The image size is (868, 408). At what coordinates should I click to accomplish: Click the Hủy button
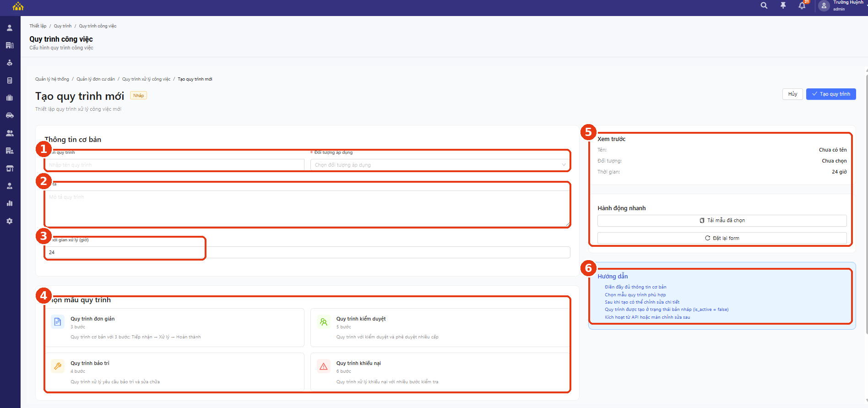(x=792, y=94)
